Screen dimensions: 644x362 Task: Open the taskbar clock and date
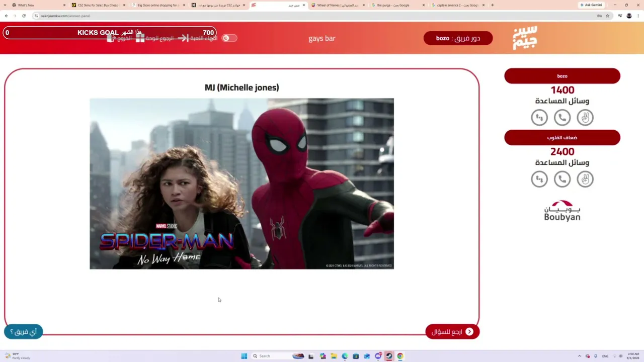633,356
